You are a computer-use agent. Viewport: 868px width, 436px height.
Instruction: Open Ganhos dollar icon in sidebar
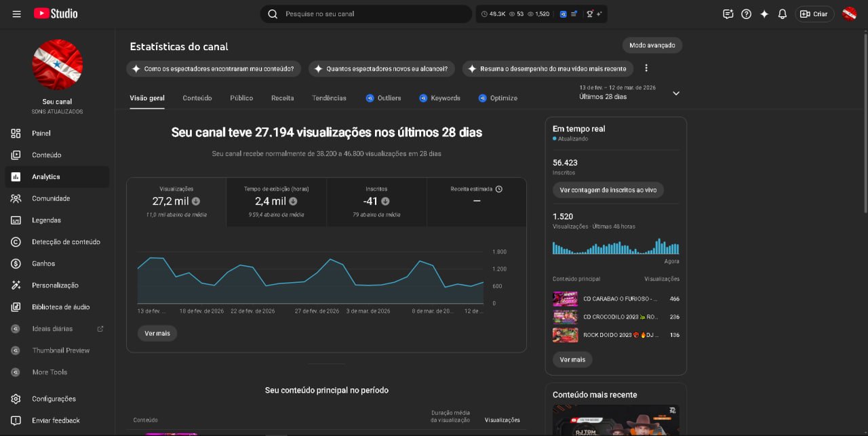tap(16, 264)
